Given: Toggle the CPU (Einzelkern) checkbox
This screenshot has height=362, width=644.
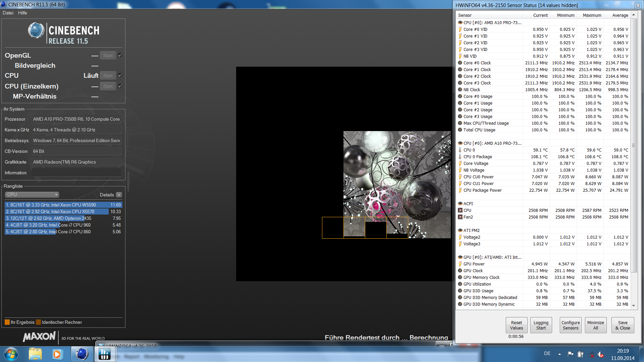Looking at the screenshot, I should click(120, 86).
